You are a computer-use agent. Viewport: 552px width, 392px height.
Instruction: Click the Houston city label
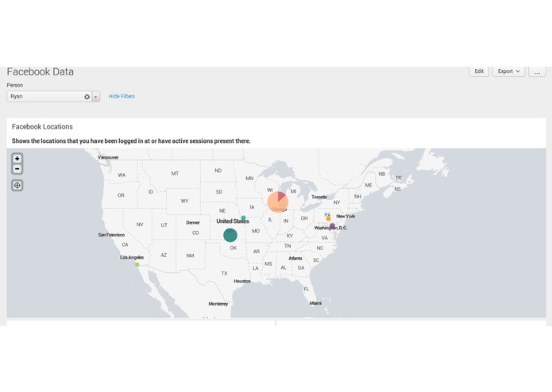[242, 281]
